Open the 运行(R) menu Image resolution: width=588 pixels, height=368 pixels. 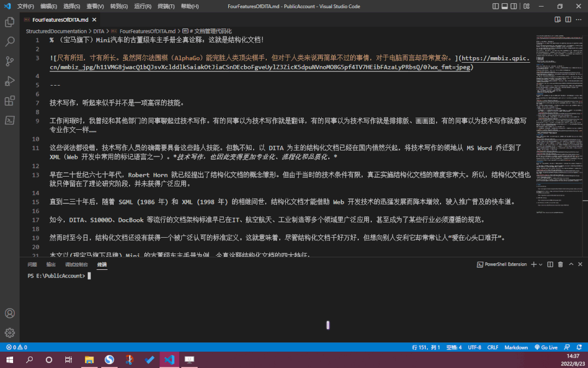143,7
